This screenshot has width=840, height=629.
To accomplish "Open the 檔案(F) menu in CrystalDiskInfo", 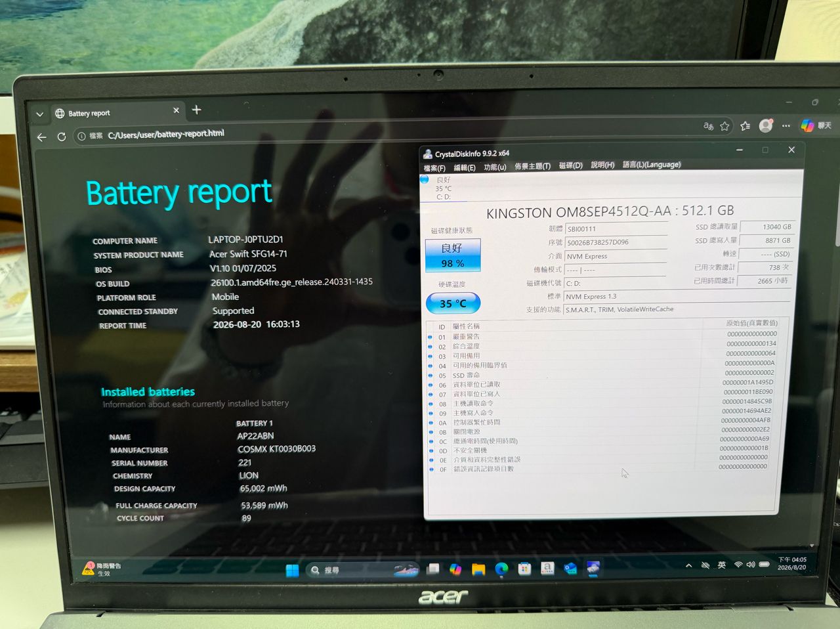I will click(434, 168).
